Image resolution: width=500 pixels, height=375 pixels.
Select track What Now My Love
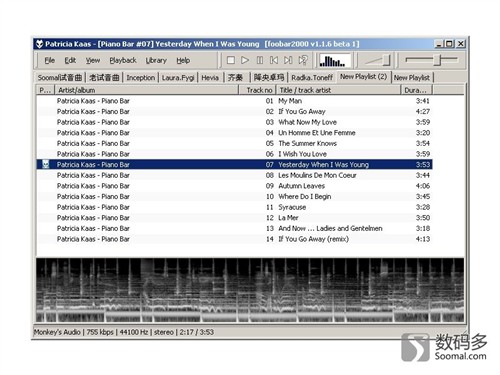(234, 122)
